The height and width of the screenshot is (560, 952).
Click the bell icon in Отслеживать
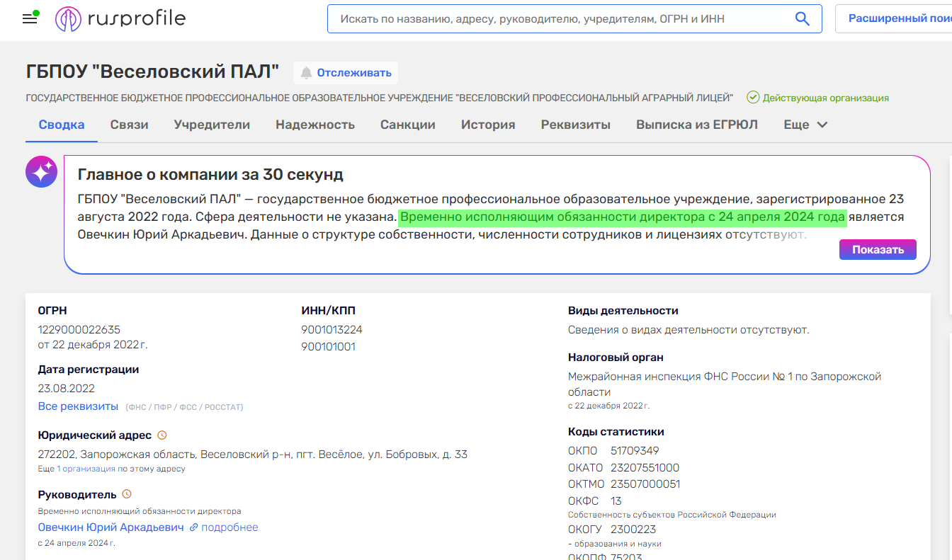click(307, 73)
